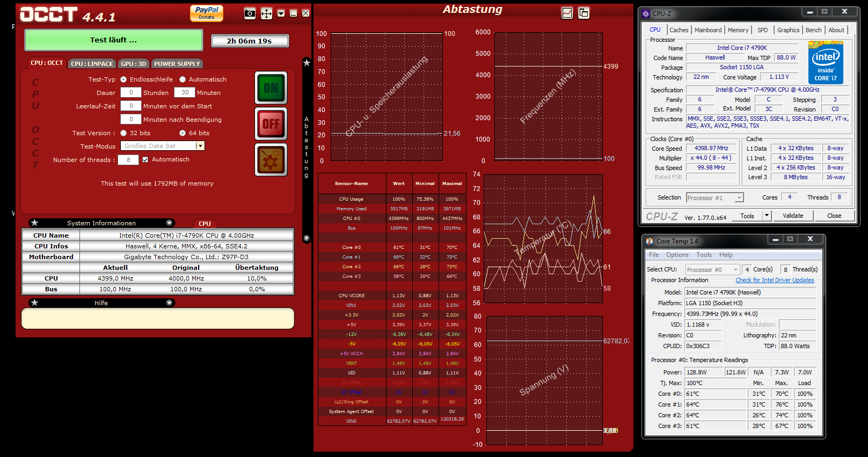Click the Memory Used row in sensor table
This screenshot has height=457, width=868.
point(391,209)
